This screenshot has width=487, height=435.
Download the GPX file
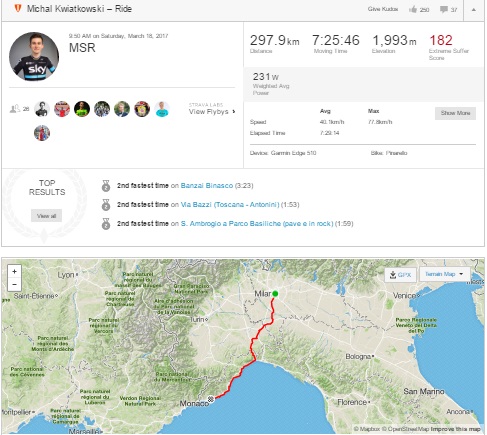400,275
